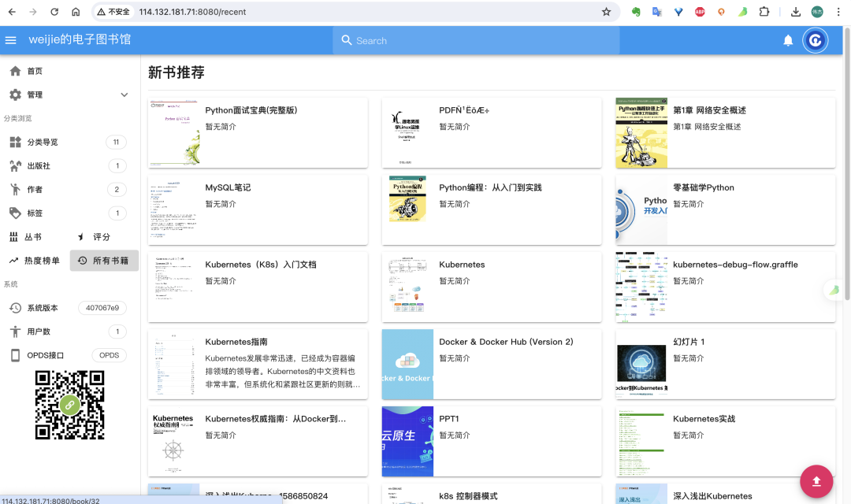Select the 分类浏览 category icon
The width and height of the screenshot is (851, 504).
click(17, 142)
